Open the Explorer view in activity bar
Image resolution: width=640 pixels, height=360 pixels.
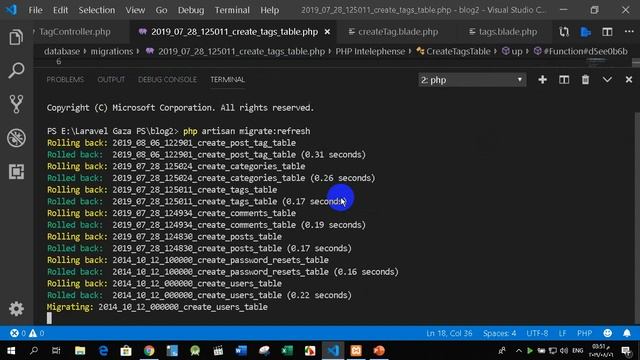point(16,38)
